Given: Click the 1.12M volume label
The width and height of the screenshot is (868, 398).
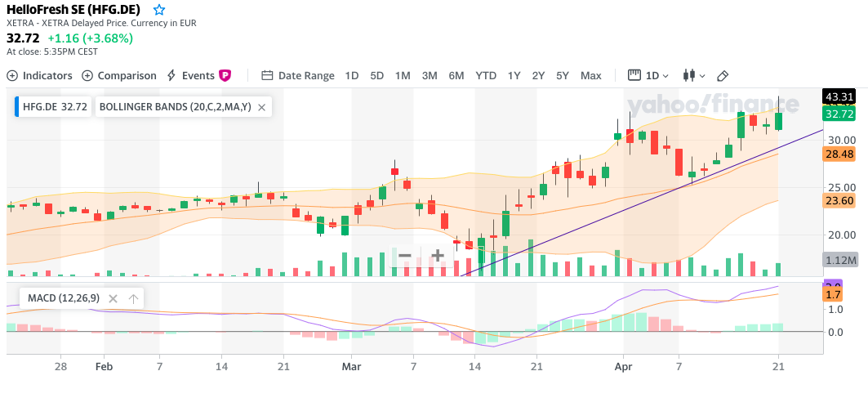Looking at the screenshot, I should (x=839, y=260).
